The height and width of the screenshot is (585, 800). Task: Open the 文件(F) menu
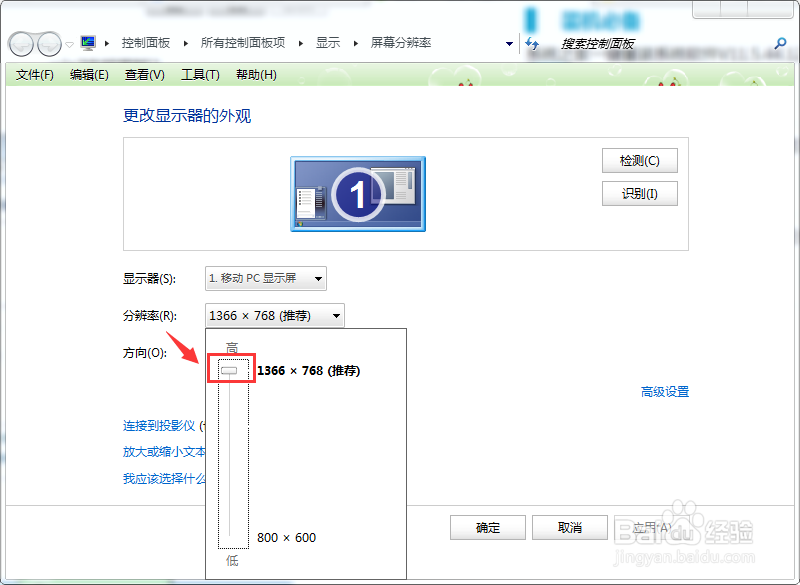pyautogui.click(x=35, y=75)
